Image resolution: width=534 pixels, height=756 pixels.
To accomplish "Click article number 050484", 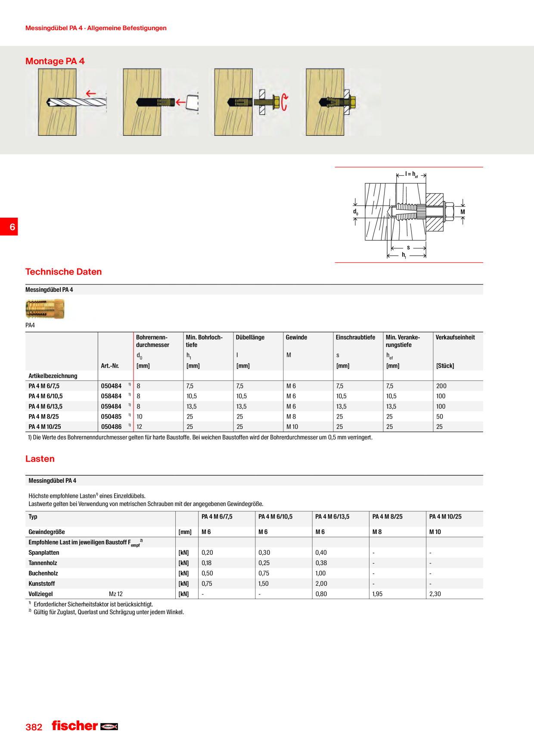I will point(111,386).
